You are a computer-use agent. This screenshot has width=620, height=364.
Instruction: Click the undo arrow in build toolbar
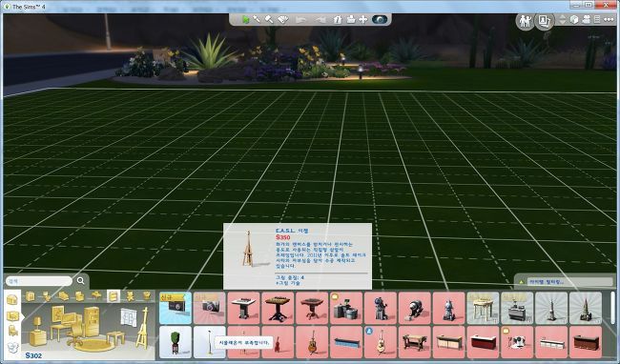click(x=300, y=19)
